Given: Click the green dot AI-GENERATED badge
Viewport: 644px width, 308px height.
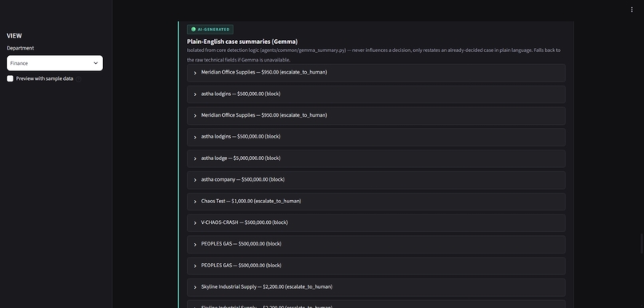Looking at the screenshot, I should pyautogui.click(x=210, y=29).
